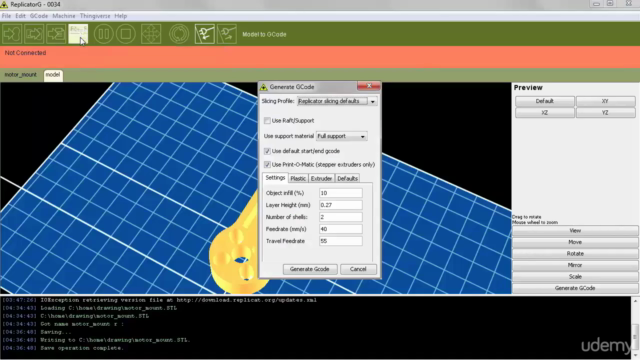Click the Disconnect from machine icon
The width and height of the screenshot is (640, 360).
[x=227, y=34]
